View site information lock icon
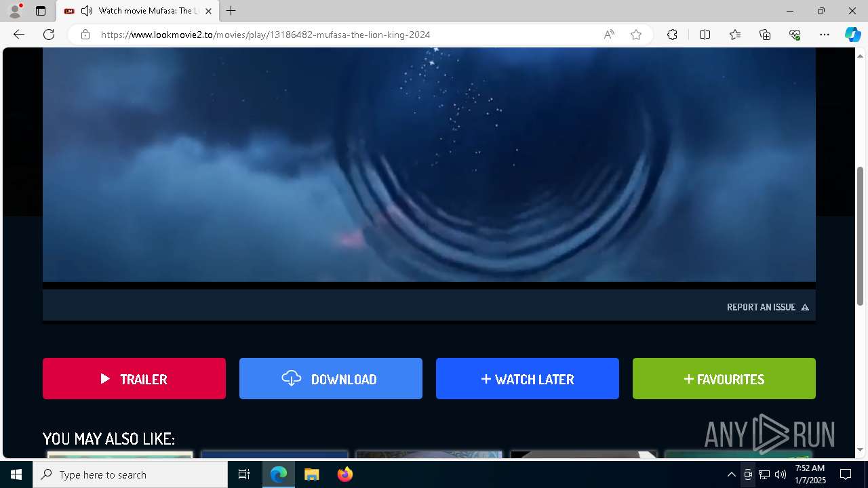The height and width of the screenshot is (488, 868). point(85,35)
